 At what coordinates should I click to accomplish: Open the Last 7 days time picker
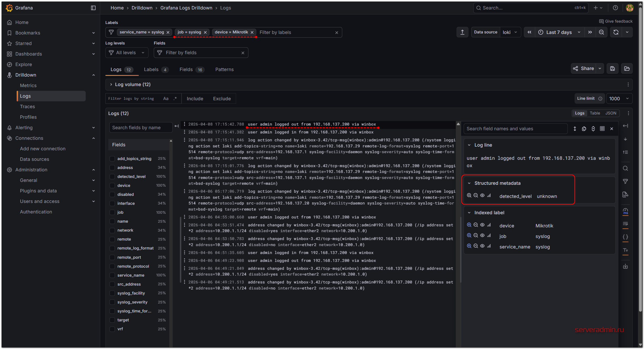(559, 32)
